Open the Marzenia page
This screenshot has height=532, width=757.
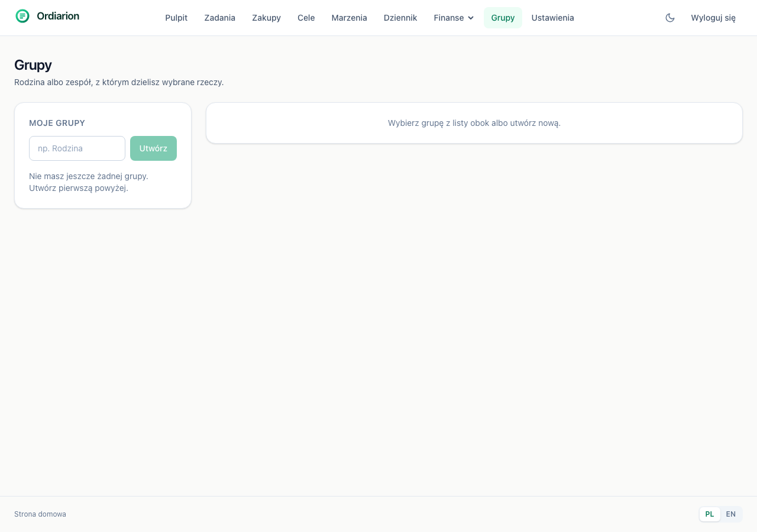[350, 18]
